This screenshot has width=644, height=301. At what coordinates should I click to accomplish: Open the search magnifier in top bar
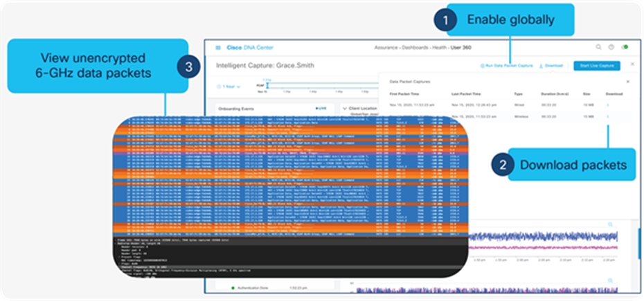point(598,47)
